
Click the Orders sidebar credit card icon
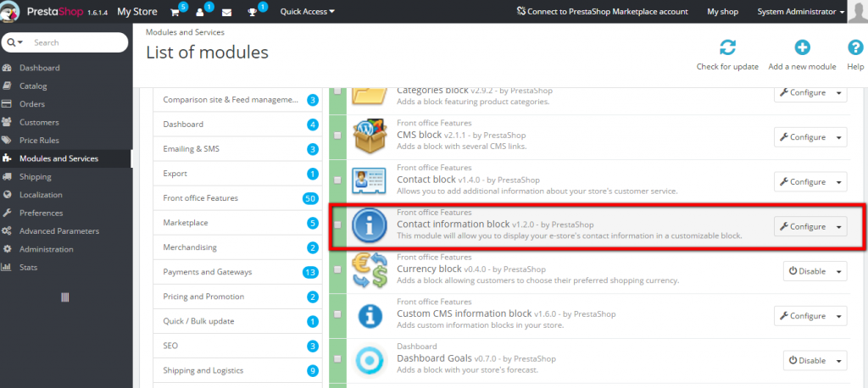(7, 104)
